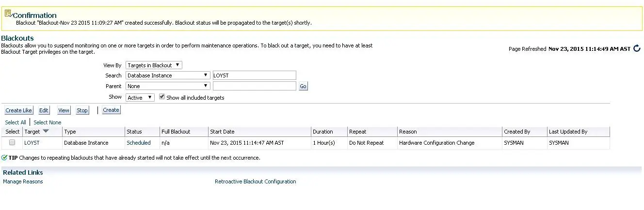Image resolution: width=644 pixels, height=210 pixels.
Task: Click the Go button
Action: coord(303,86)
